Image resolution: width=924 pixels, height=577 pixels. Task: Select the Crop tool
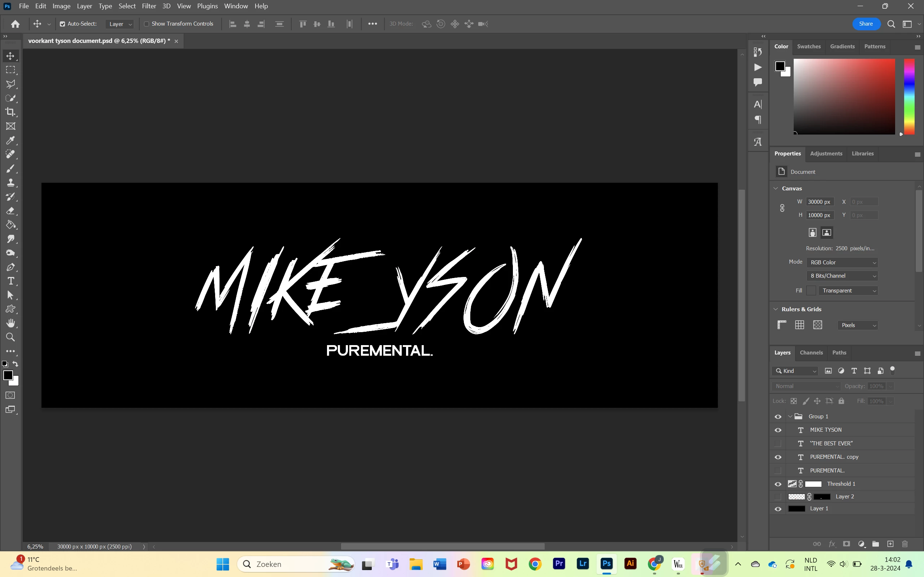tap(11, 112)
